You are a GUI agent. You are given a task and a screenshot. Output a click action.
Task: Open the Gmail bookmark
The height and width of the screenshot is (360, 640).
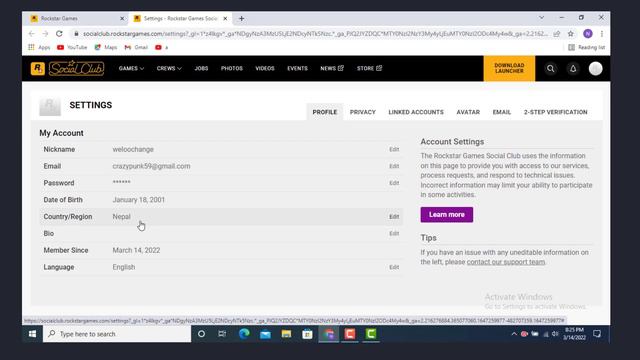[x=136, y=47]
